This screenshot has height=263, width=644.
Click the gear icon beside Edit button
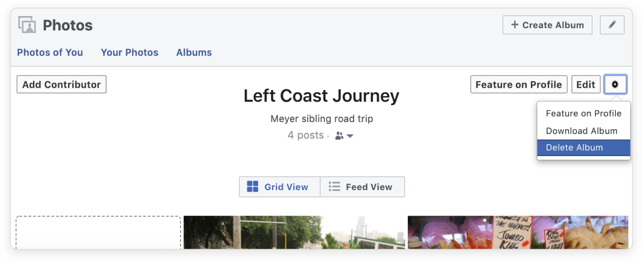[615, 84]
